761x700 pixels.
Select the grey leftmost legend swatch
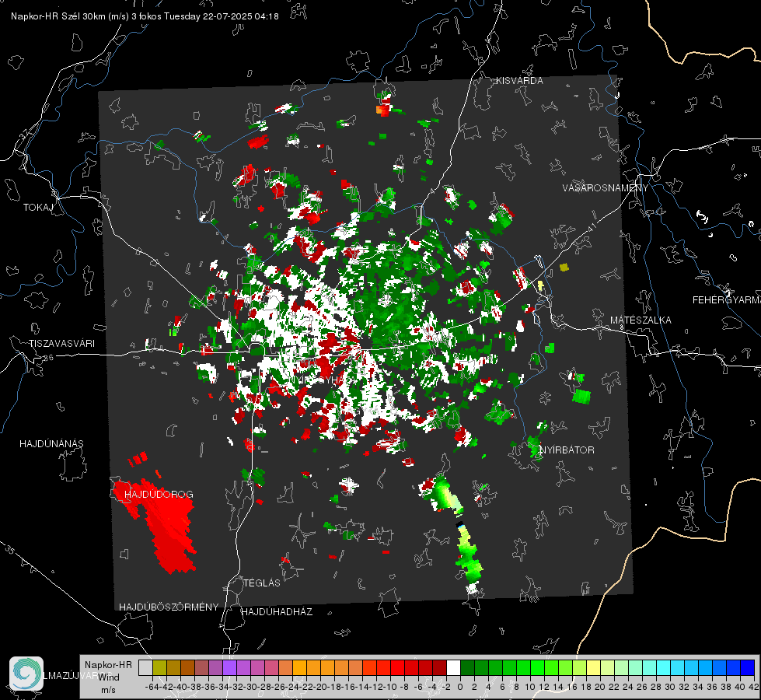[x=145, y=667]
